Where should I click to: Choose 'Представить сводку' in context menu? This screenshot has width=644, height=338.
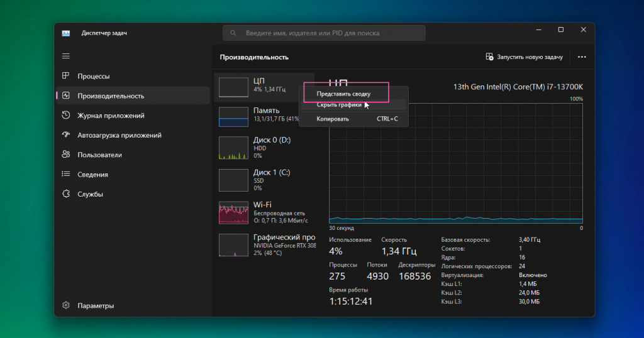pos(343,94)
